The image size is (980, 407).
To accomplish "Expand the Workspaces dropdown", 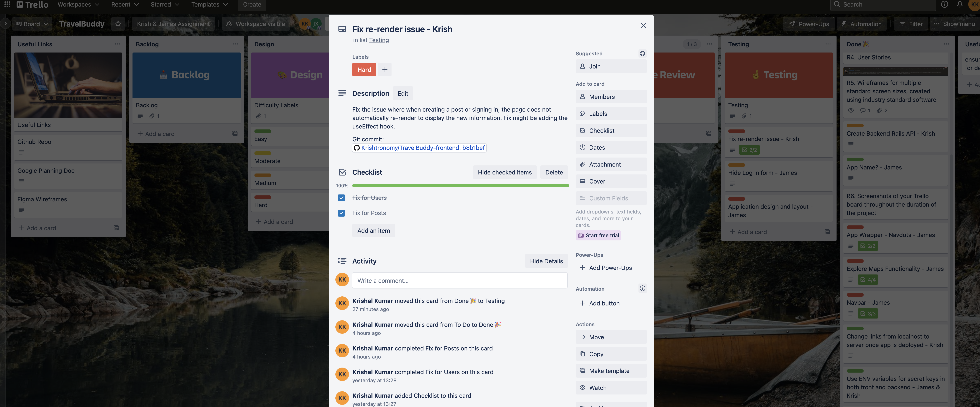I will tap(78, 5).
